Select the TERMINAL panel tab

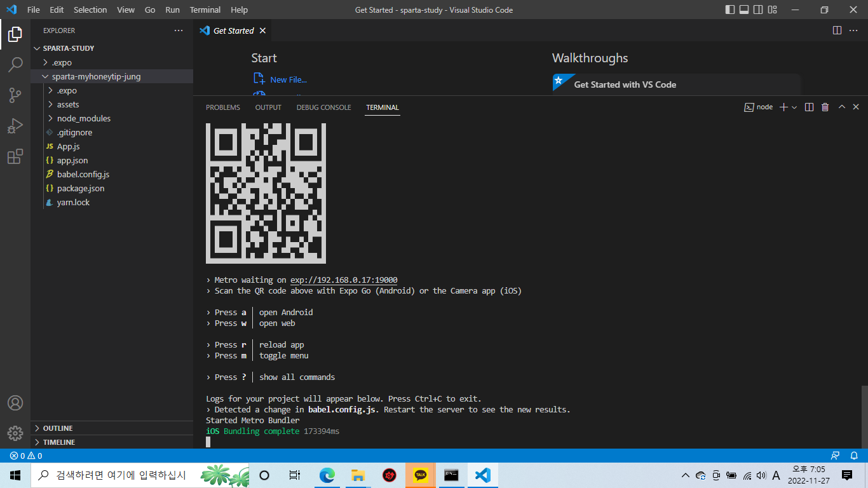pos(383,107)
